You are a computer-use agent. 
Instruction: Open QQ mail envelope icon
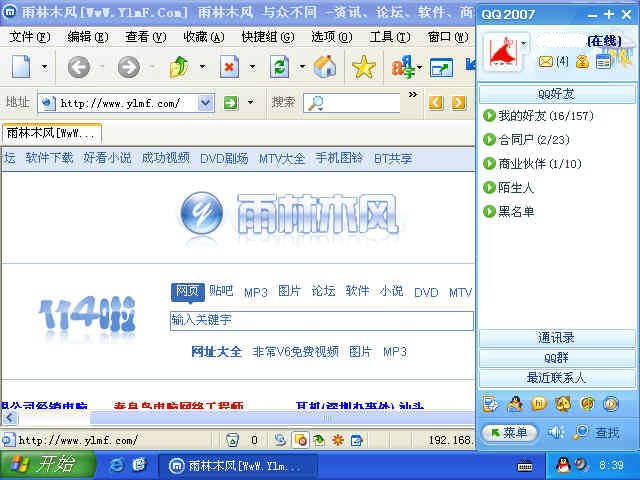pyautogui.click(x=546, y=62)
